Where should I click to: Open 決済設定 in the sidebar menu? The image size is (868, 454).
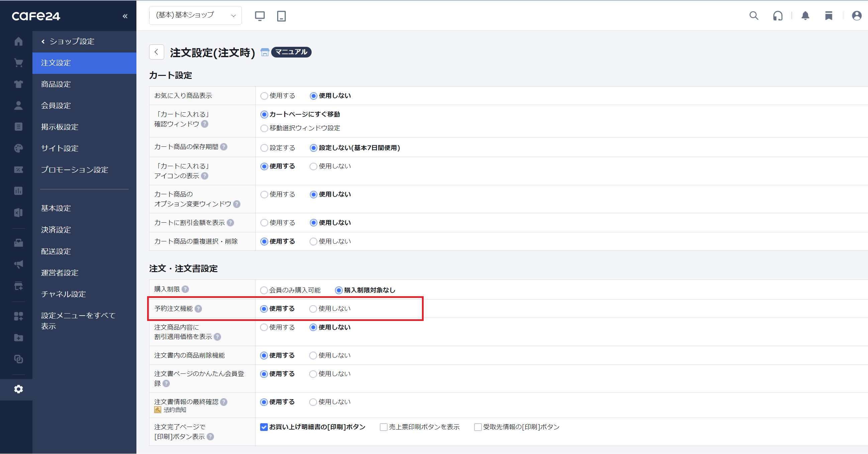(x=56, y=230)
